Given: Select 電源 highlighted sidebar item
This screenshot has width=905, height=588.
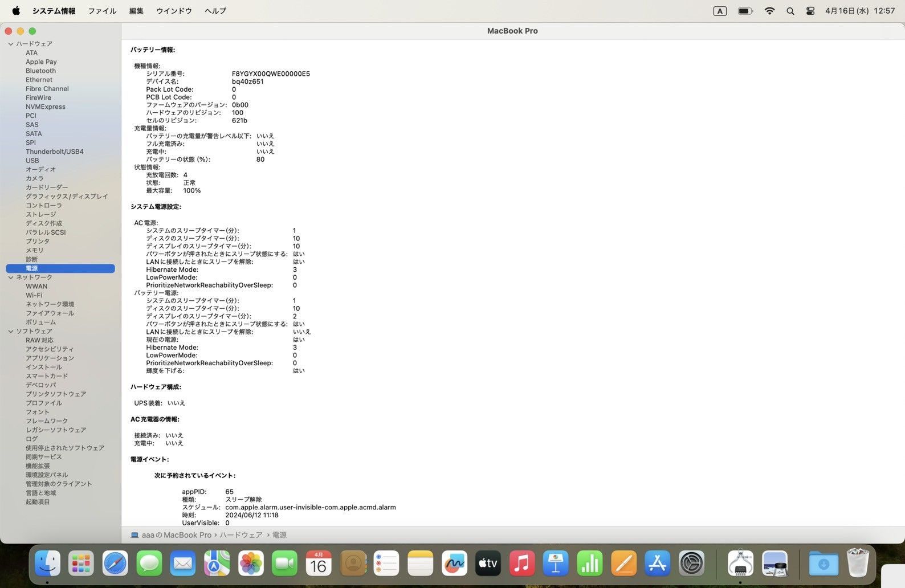Looking at the screenshot, I should pyautogui.click(x=60, y=268).
